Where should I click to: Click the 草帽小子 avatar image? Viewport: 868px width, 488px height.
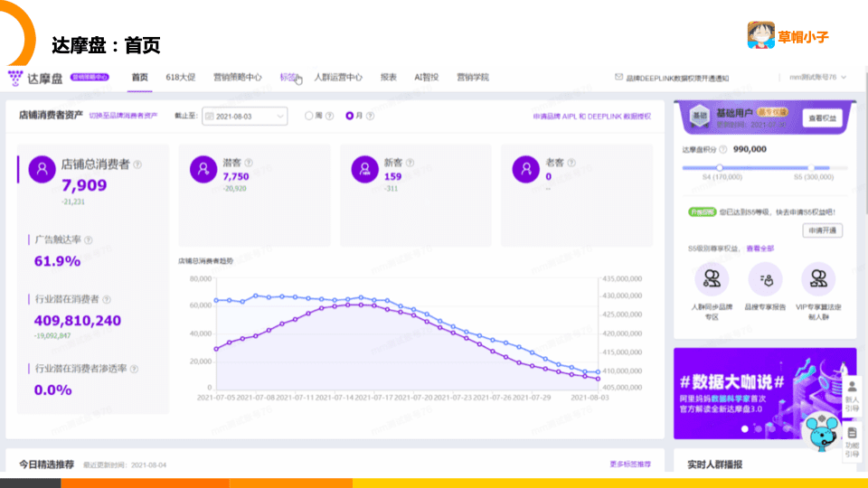[x=760, y=35]
